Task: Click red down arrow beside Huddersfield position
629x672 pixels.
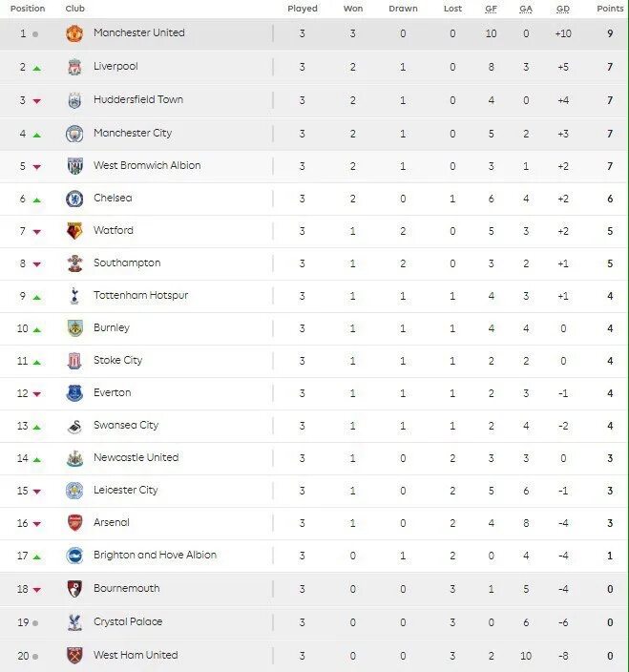Action: coord(36,101)
